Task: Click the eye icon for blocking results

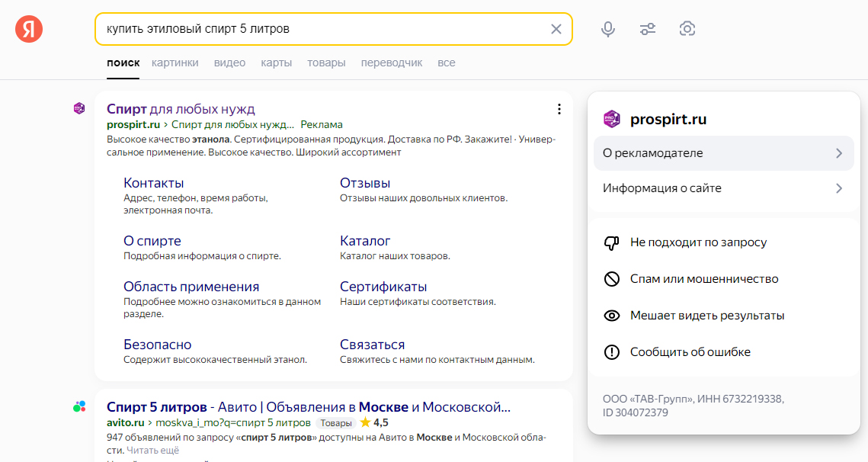Action: (612, 316)
